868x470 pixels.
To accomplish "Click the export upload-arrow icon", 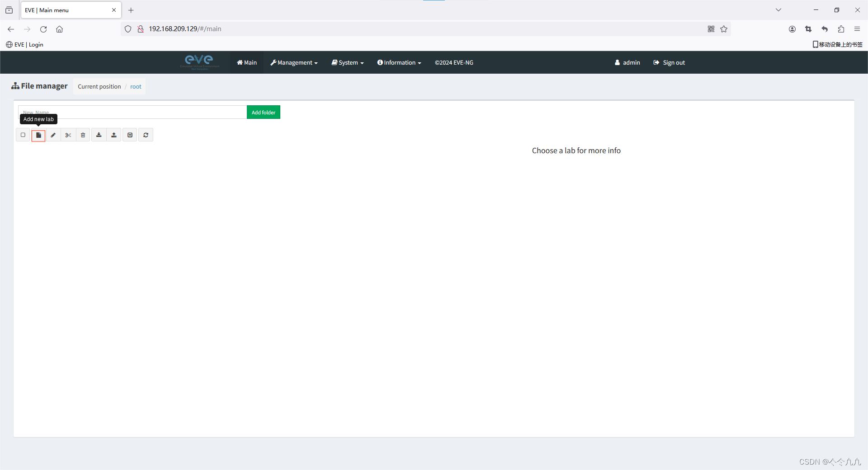I will click(114, 135).
